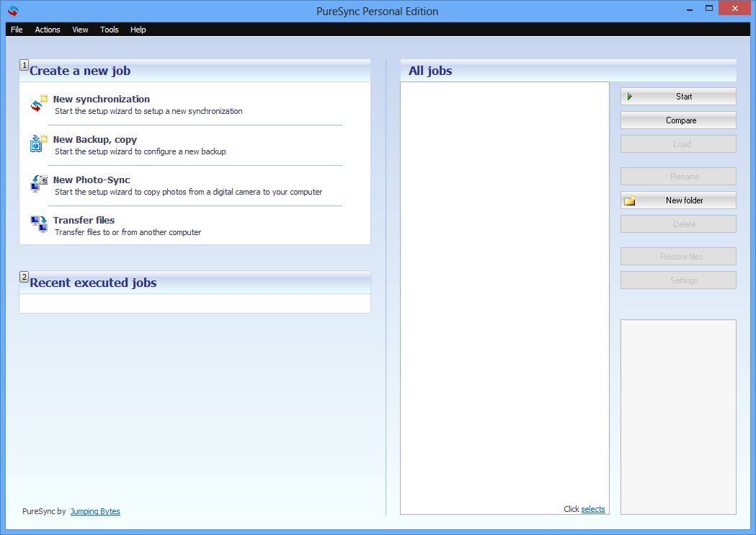The height and width of the screenshot is (535, 756).
Task: Click the Restore files... button
Action: coord(678,256)
